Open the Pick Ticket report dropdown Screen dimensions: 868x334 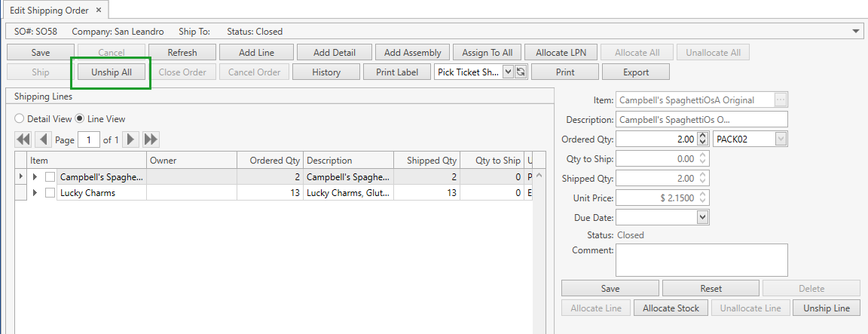(507, 72)
